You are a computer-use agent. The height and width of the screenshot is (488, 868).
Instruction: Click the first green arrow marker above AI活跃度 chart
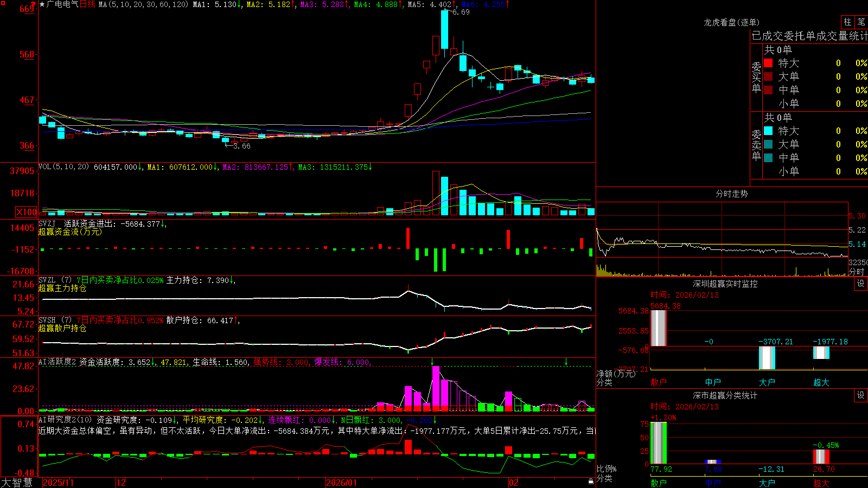coord(432,362)
